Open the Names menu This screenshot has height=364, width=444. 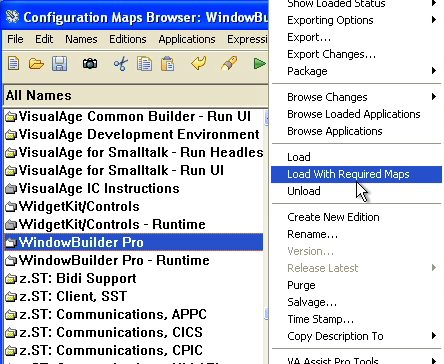pos(81,39)
